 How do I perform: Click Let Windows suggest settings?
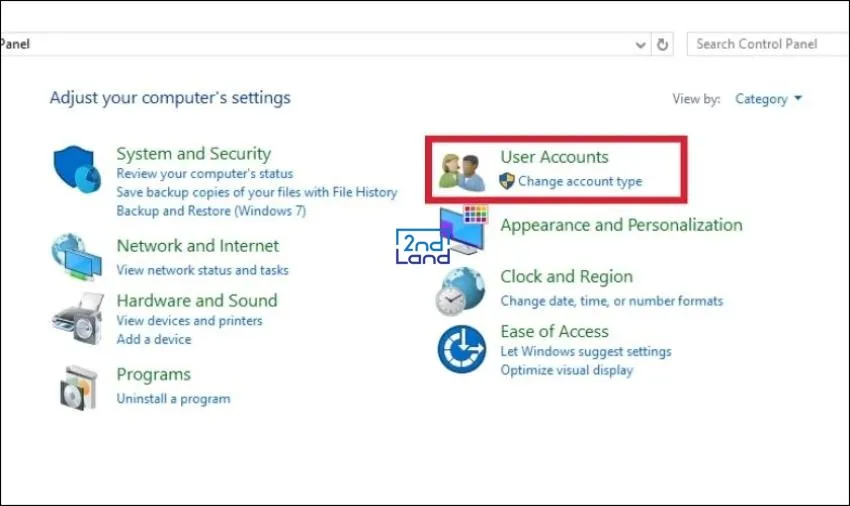click(586, 351)
